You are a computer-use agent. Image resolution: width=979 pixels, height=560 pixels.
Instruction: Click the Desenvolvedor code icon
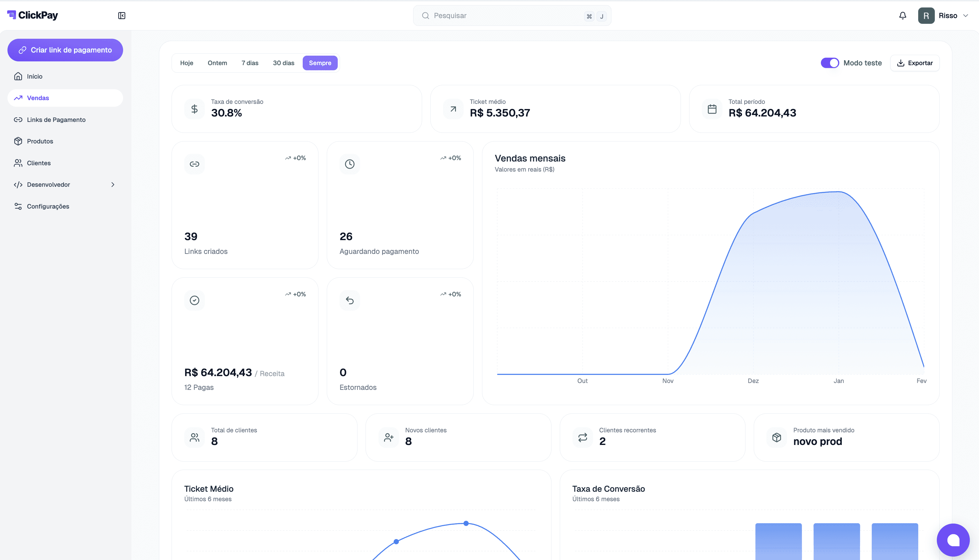pyautogui.click(x=18, y=185)
